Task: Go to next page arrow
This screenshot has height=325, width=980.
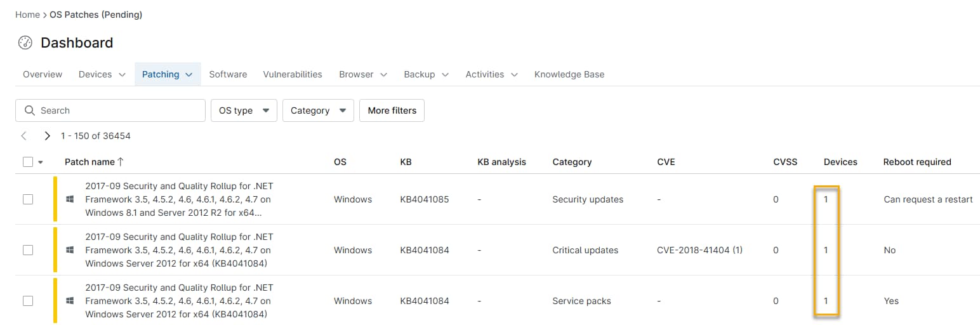Action: (47, 136)
